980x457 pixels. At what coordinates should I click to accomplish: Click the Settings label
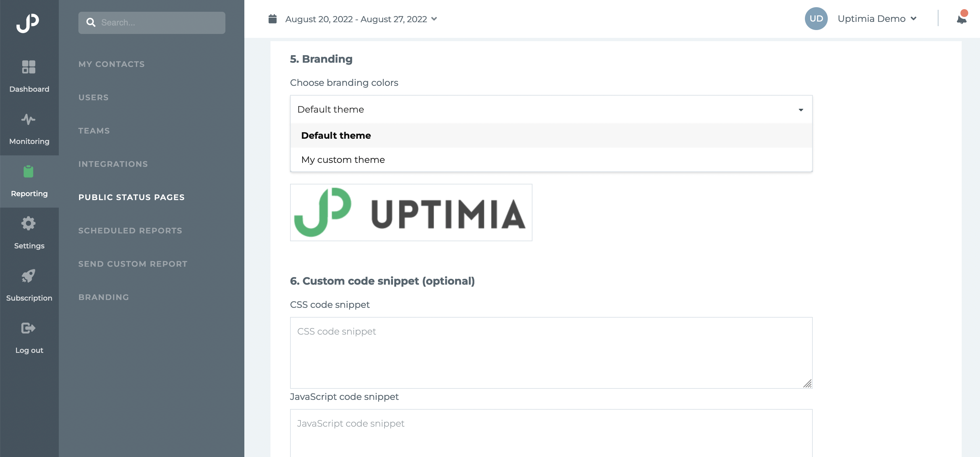[29, 246]
